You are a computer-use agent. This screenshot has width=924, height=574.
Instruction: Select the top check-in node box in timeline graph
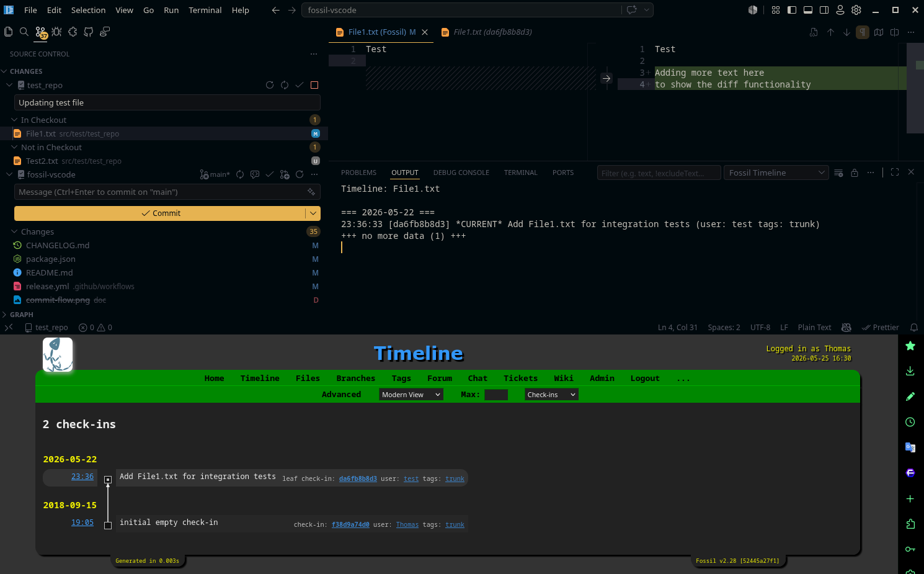tap(108, 480)
